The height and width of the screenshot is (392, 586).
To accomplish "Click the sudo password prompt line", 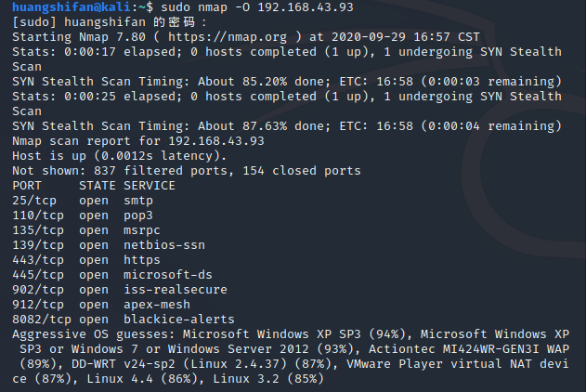I will 109,22.
